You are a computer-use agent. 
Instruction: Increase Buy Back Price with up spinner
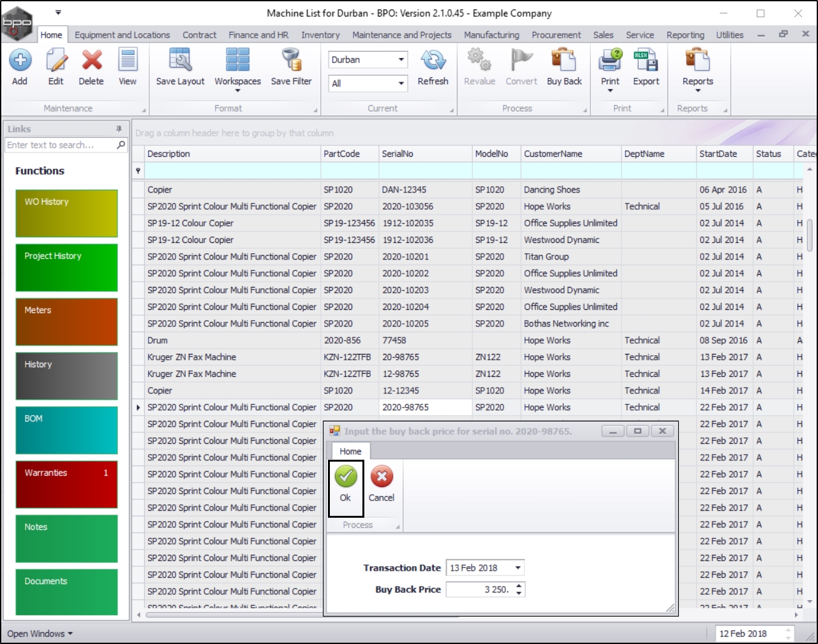[519, 586]
